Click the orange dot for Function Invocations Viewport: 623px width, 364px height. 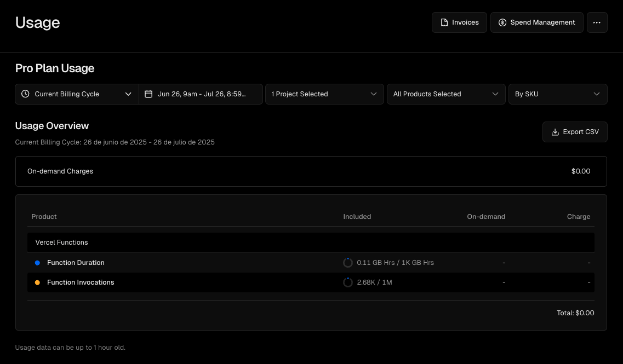pyautogui.click(x=37, y=282)
